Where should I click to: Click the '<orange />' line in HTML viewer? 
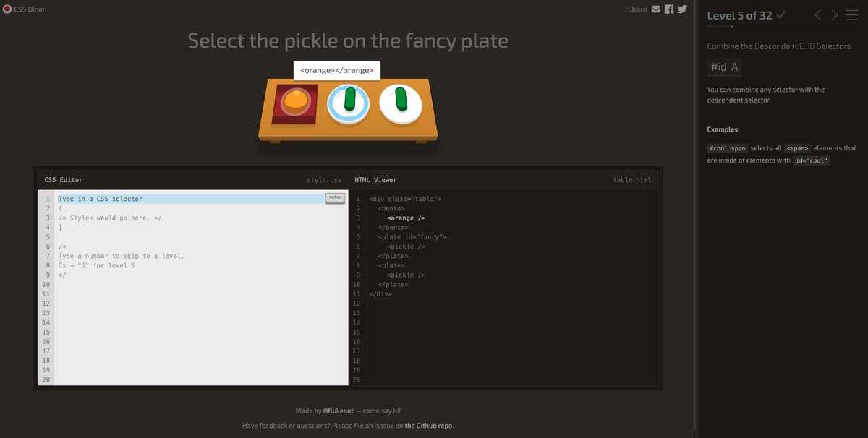[406, 218]
